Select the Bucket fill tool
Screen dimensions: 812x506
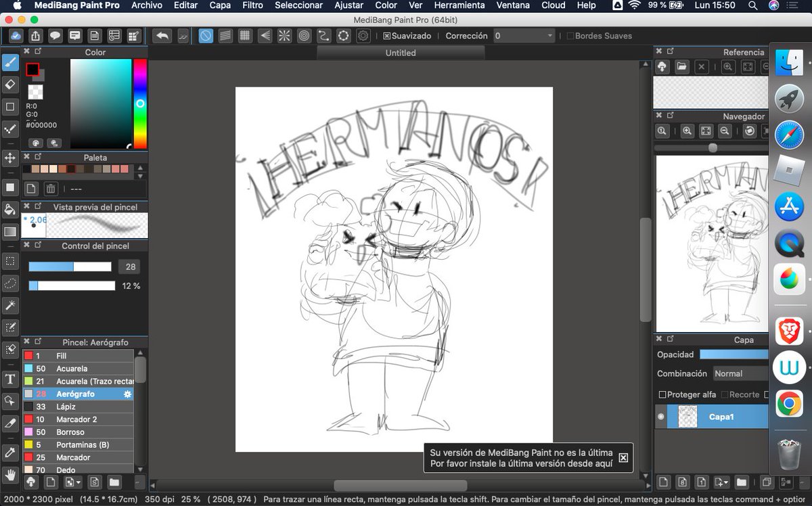click(x=10, y=209)
